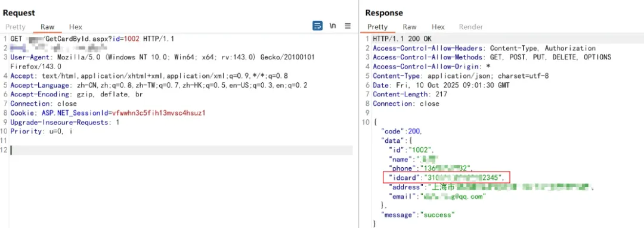Click the Accept-Encoding gzip, deflate, br line
The width and height of the screenshot is (644, 228).
[77, 94]
